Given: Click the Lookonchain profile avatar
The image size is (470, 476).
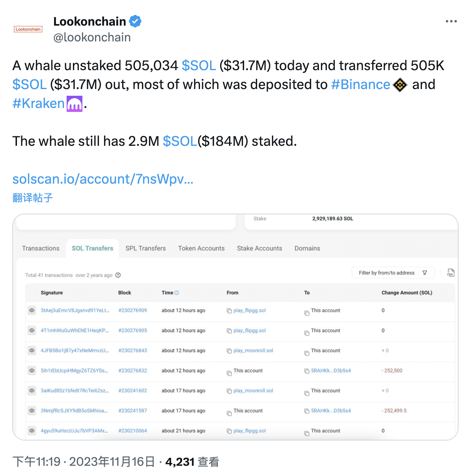Looking at the screenshot, I should tap(28, 29).
